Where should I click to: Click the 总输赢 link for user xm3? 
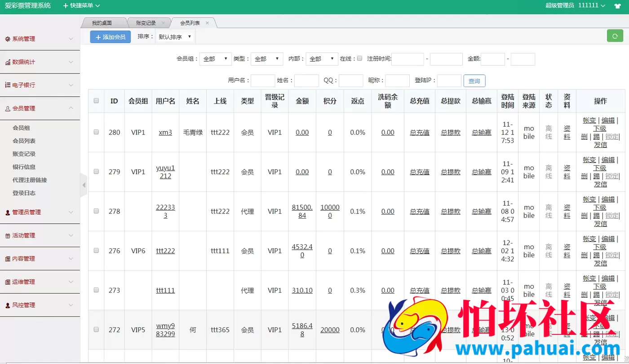[x=482, y=132]
